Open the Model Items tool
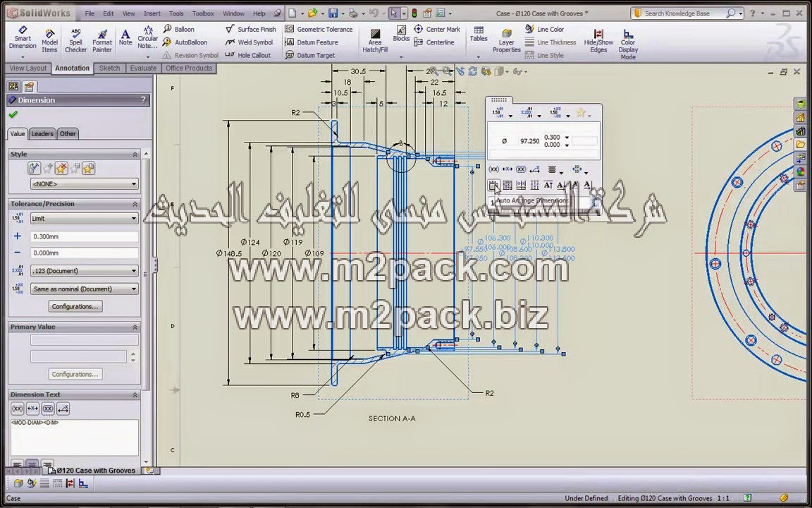812x508 pixels. pyautogui.click(x=50, y=41)
